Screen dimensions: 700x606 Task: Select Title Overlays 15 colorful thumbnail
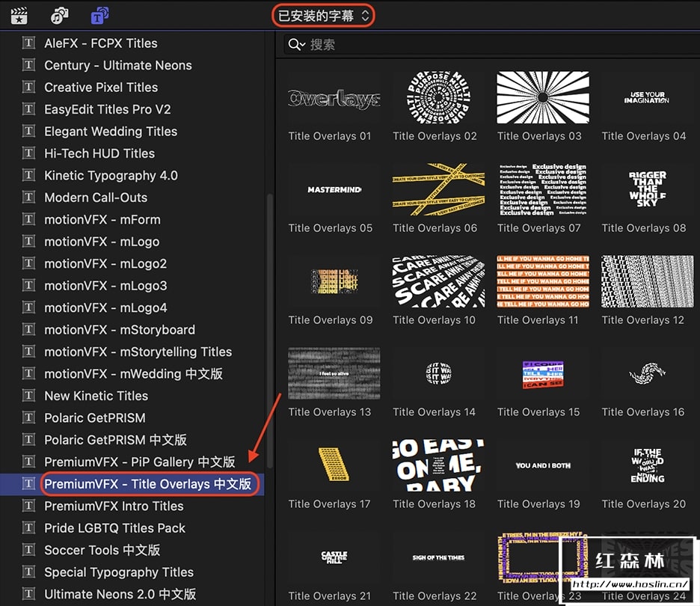point(543,374)
